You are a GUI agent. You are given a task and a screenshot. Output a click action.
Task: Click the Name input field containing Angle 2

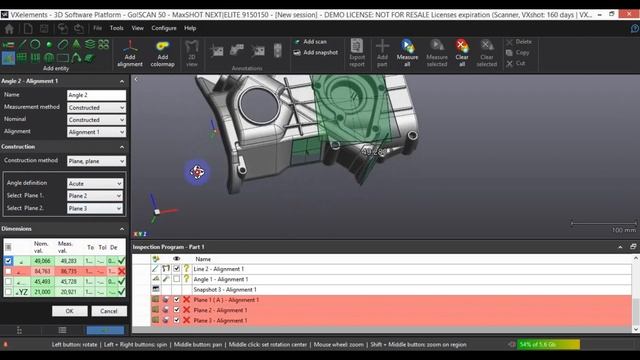(x=96, y=95)
